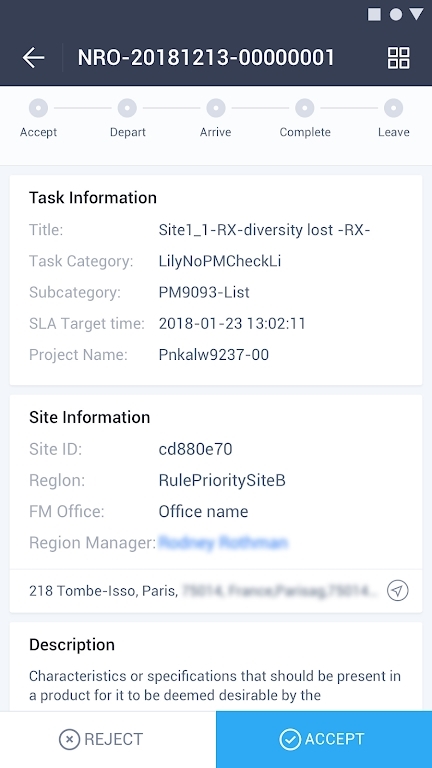Tap the truncated task Title value
432x768 pixels.
[264, 230]
